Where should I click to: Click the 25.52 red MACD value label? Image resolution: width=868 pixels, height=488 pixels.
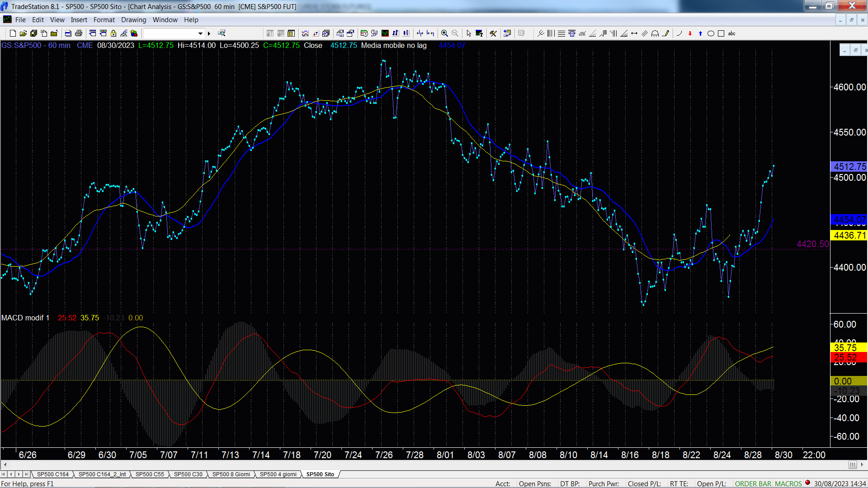[849, 357]
